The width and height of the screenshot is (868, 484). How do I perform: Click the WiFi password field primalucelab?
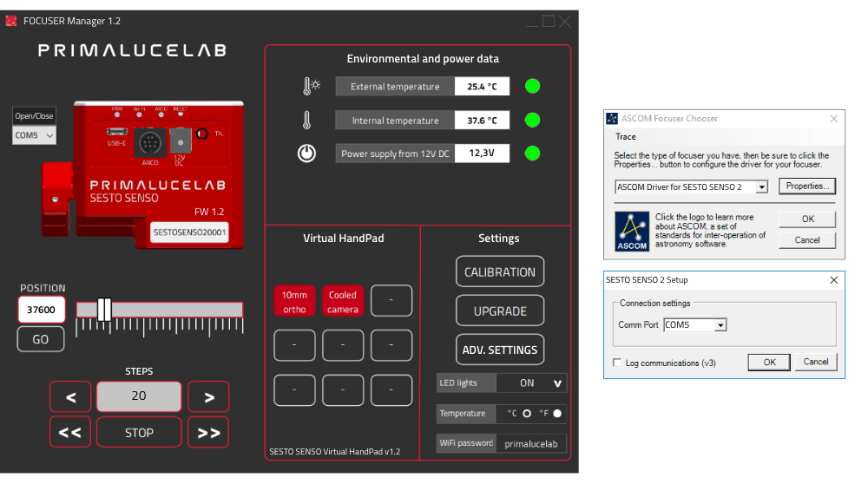pyautogui.click(x=531, y=443)
